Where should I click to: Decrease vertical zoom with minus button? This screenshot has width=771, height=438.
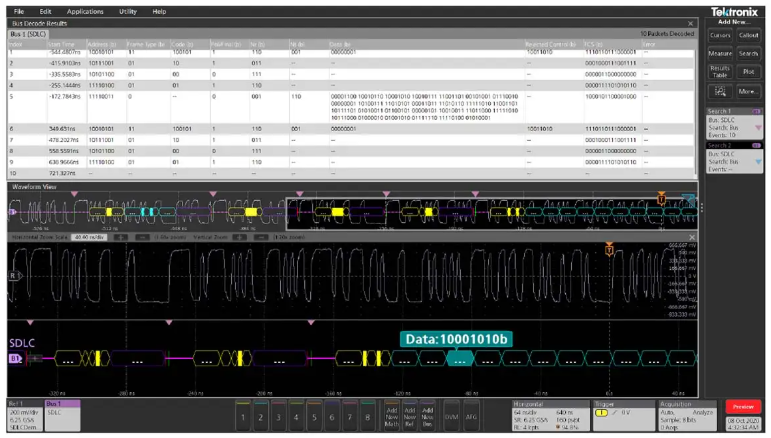261,237
